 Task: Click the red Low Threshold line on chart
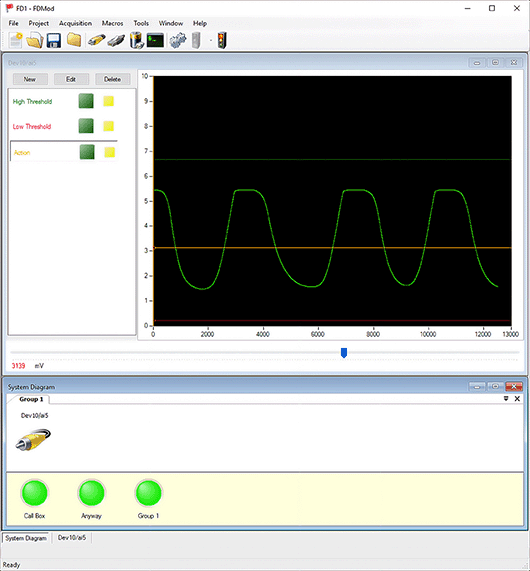coord(332,321)
